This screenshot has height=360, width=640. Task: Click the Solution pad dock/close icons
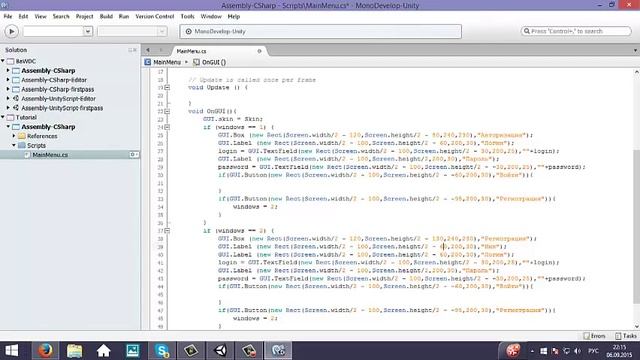(132, 50)
